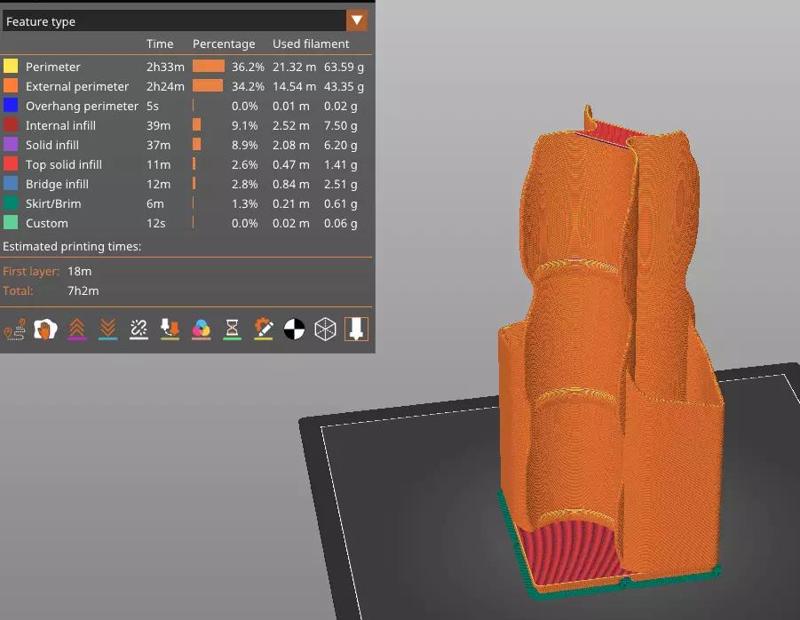Toggle Custom feature visibility label

47,224
